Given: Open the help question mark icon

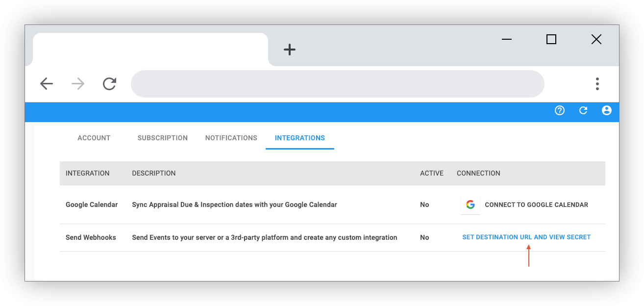Looking at the screenshot, I should click(x=559, y=111).
